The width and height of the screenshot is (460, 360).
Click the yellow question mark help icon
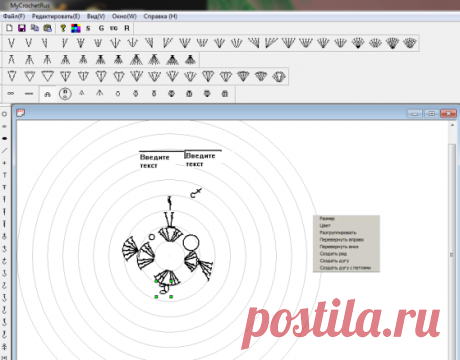click(x=63, y=28)
